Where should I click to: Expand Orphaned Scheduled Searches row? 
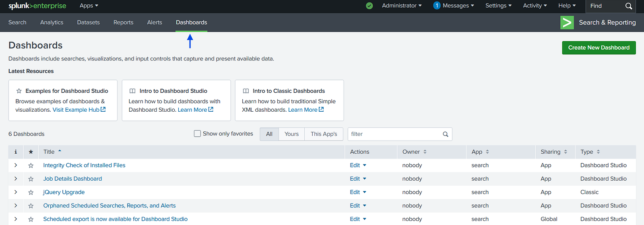(x=16, y=206)
